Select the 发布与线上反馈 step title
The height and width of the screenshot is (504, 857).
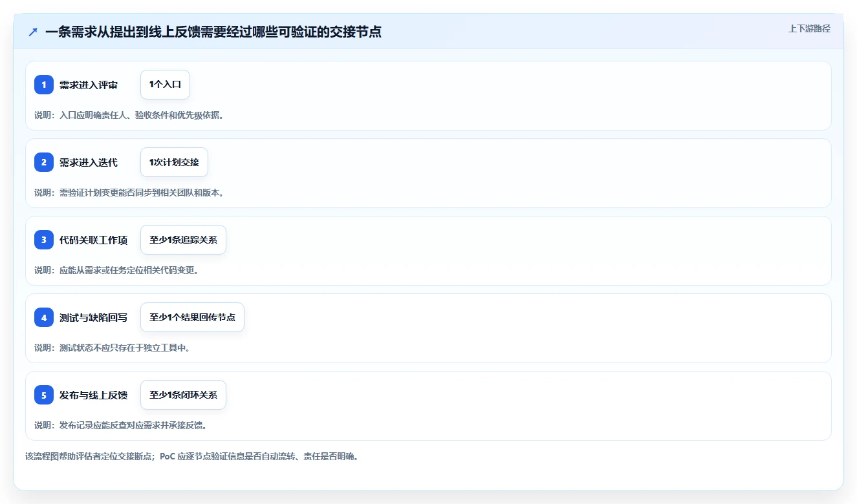pos(93,395)
